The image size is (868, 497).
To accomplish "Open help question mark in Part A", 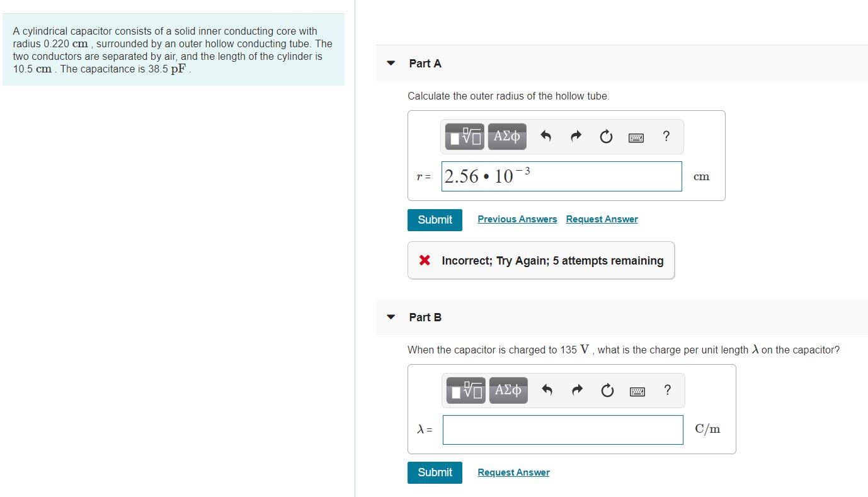I will tap(666, 136).
